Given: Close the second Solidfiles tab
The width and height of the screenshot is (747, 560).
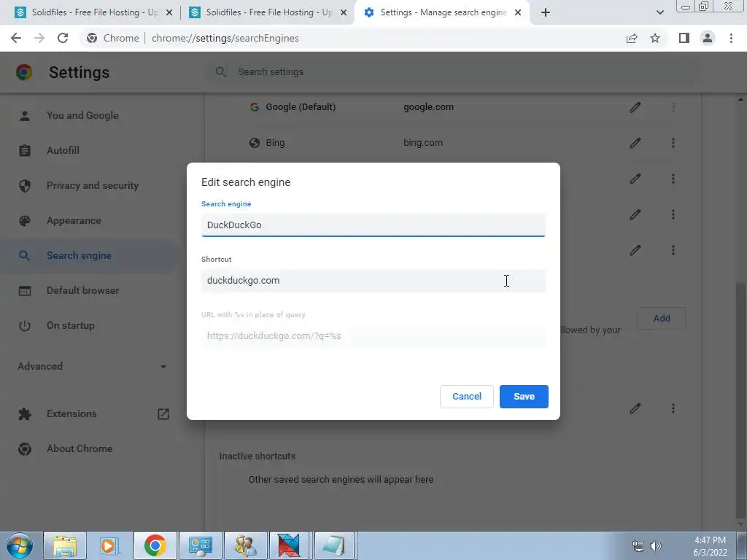Looking at the screenshot, I should 344,12.
